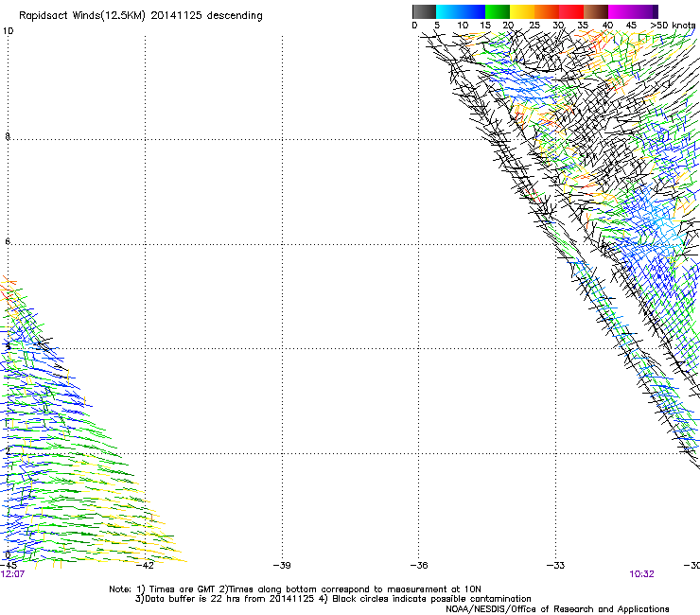700x615 pixels.
Task: Click the '-42' longitude axis label
Action: (x=145, y=566)
